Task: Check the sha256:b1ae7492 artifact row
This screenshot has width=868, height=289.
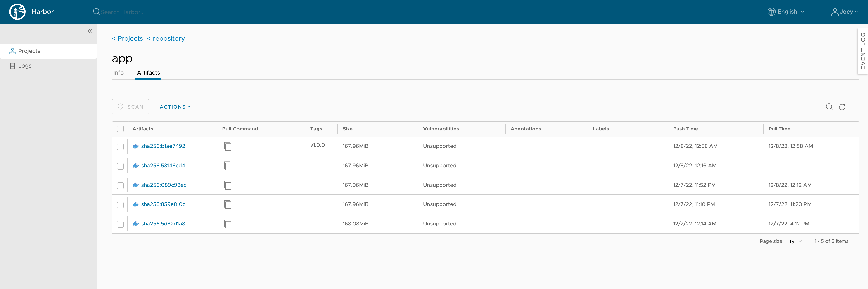Action: pos(120,147)
